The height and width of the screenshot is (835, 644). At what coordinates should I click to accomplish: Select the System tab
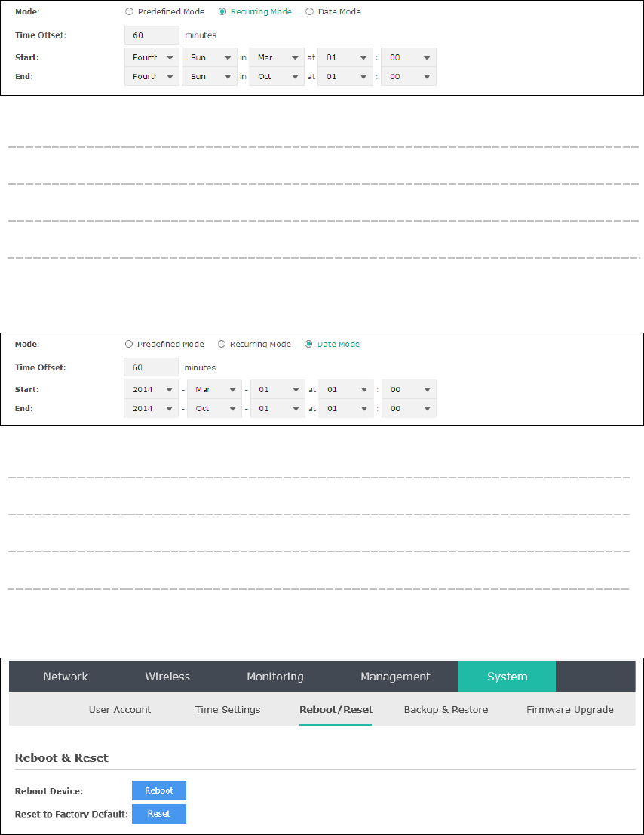(508, 677)
